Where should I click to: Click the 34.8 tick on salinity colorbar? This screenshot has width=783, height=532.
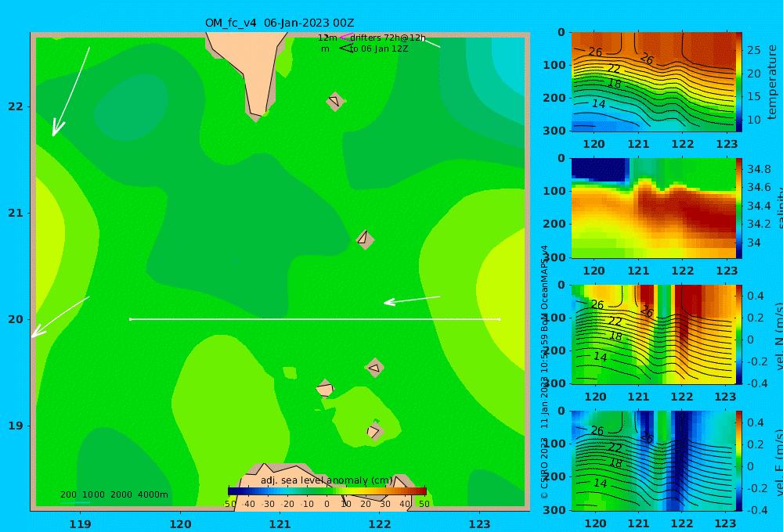pos(759,169)
